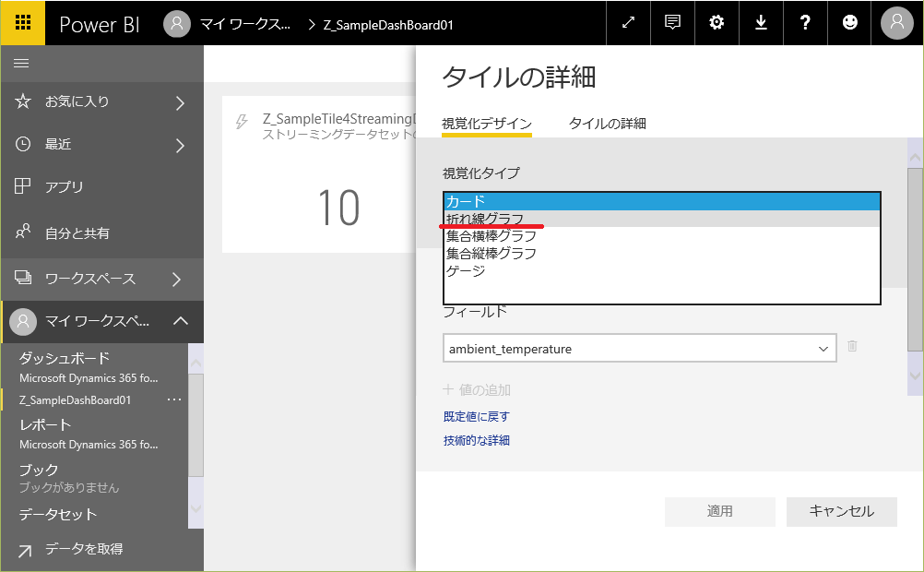Click the details pane scroll down arrow

(915, 375)
